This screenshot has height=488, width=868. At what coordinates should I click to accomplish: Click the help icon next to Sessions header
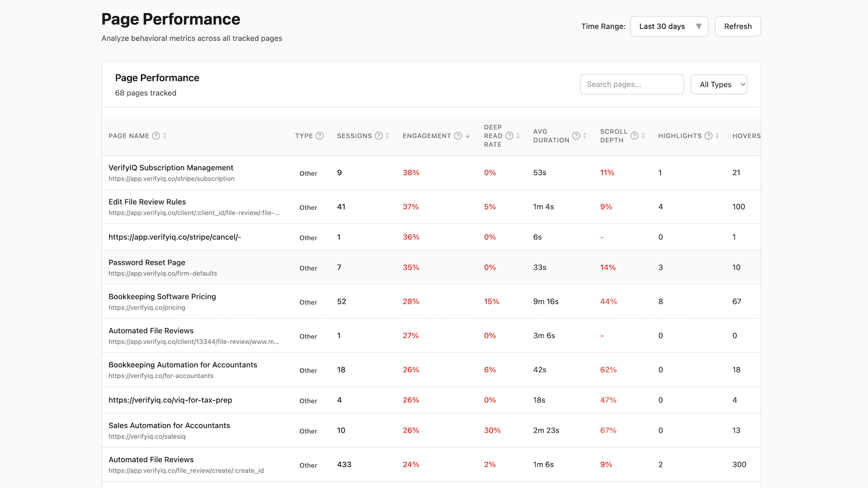[x=379, y=136]
